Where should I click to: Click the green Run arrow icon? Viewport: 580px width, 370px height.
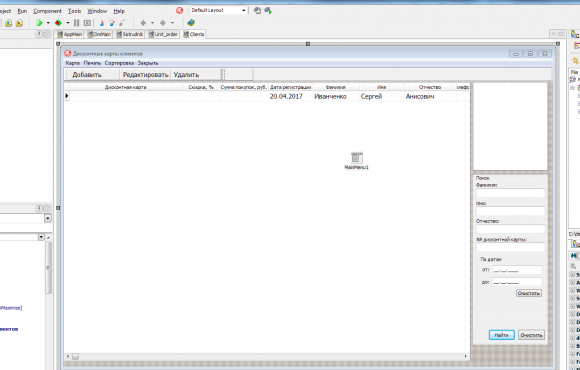coord(39,23)
